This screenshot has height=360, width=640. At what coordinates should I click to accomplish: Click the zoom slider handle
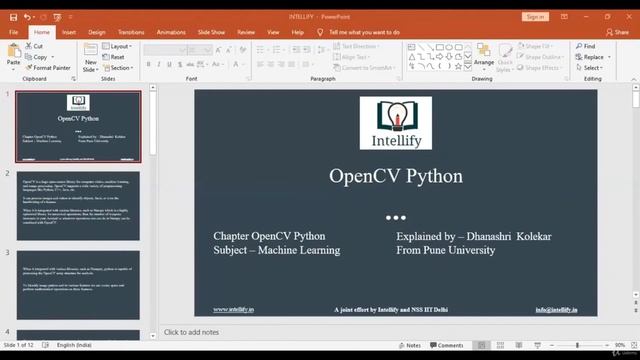pyautogui.click(x=577, y=345)
